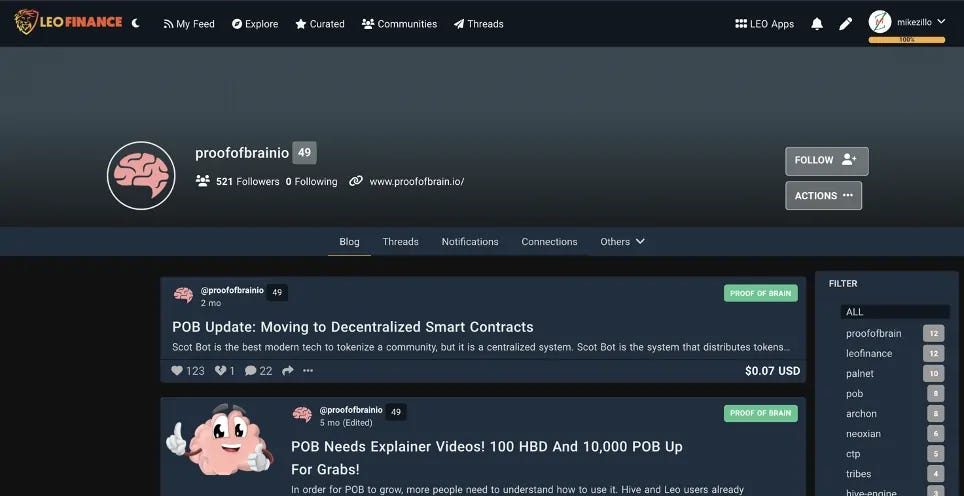Open the cartoon brain post thumbnail
This screenshot has height=496, width=964.
pos(220,438)
